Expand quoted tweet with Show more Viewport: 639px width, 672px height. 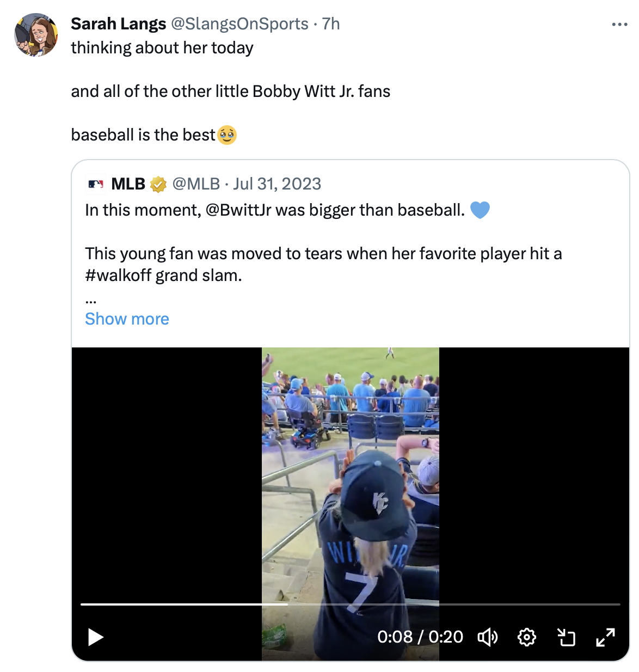click(x=127, y=319)
